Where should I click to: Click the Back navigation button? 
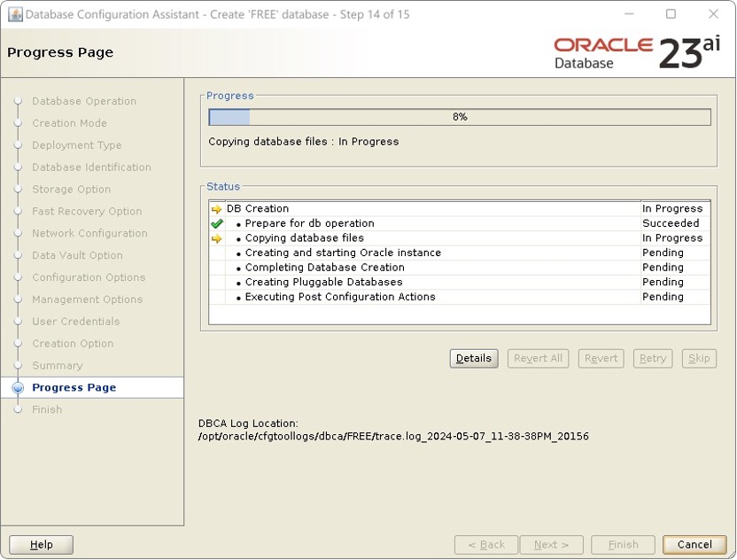pos(486,545)
